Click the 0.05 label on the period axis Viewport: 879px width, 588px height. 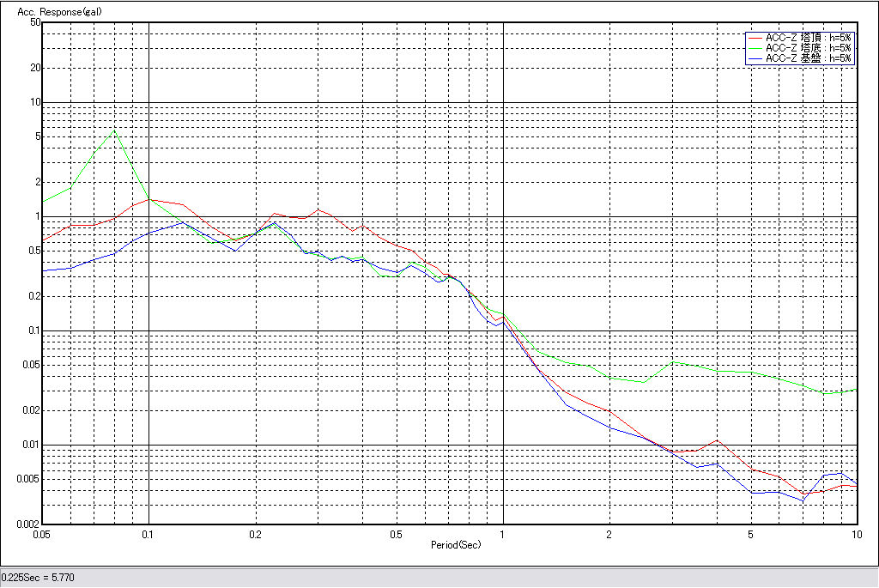click(x=42, y=534)
